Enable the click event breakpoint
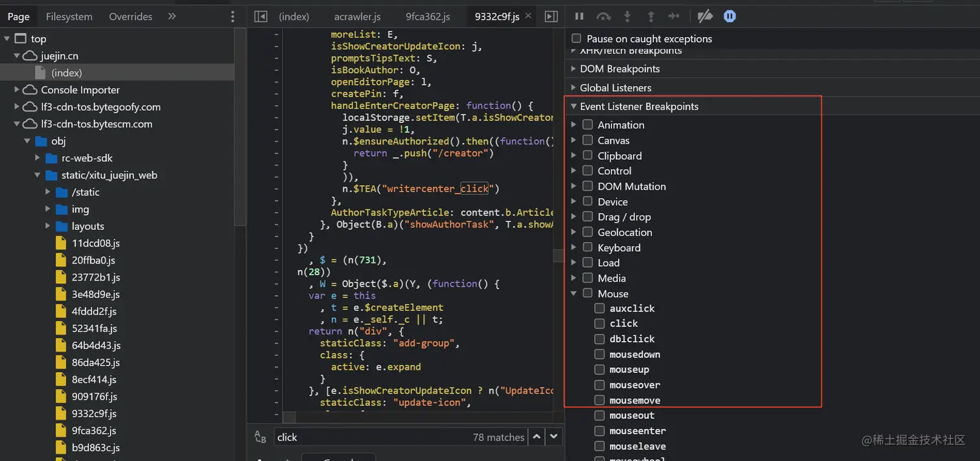The width and height of the screenshot is (980, 461). (600, 323)
